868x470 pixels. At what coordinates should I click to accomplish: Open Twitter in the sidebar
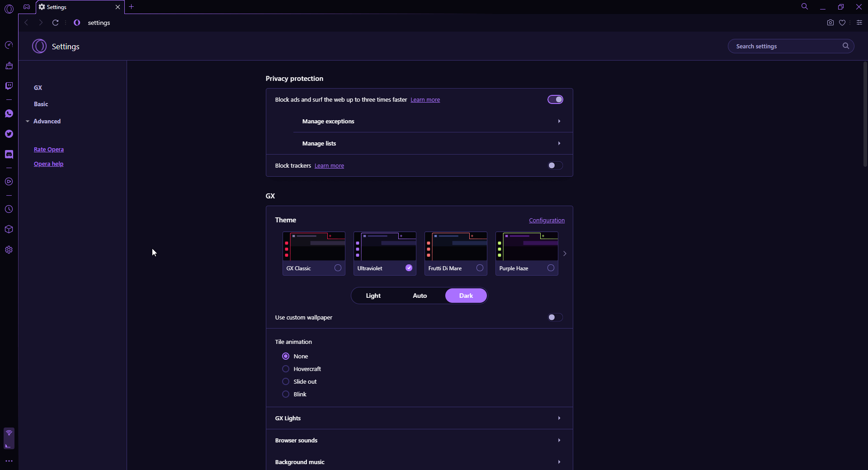tap(9, 134)
